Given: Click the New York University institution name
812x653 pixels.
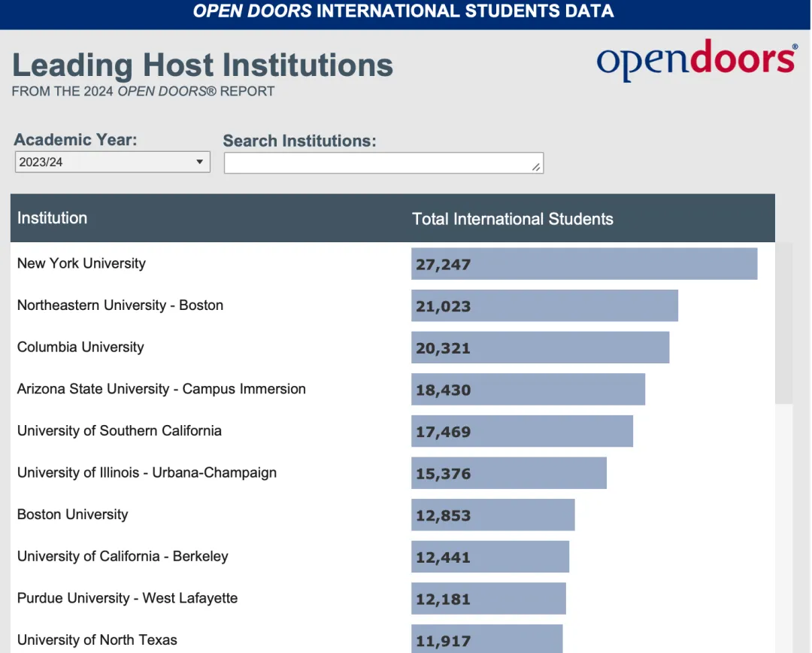Looking at the screenshot, I should [x=81, y=263].
